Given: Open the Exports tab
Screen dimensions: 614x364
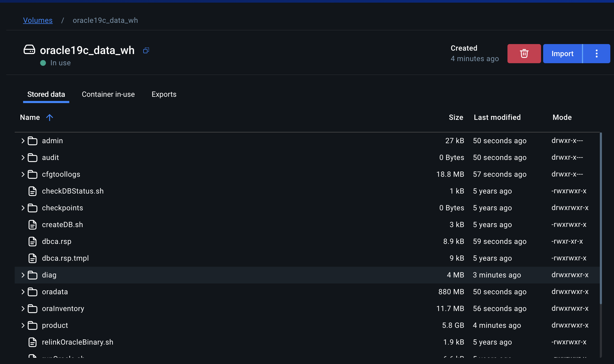Looking at the screenshot, I should click(164, 94).
